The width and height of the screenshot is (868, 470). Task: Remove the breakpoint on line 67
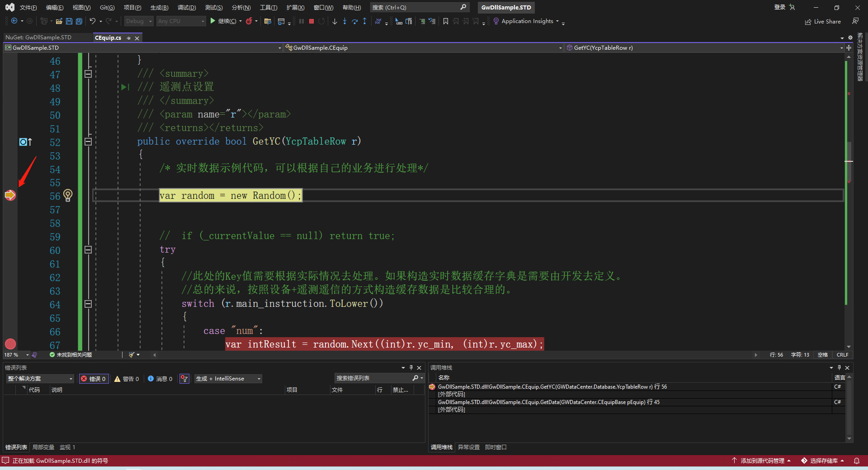(x=10, y=344)
